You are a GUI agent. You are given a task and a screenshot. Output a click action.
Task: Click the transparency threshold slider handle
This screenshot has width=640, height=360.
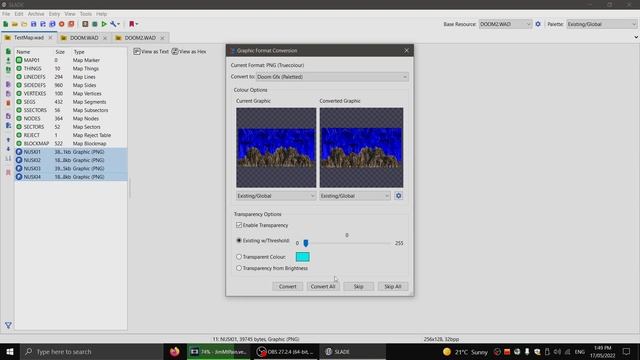(306, 243)
